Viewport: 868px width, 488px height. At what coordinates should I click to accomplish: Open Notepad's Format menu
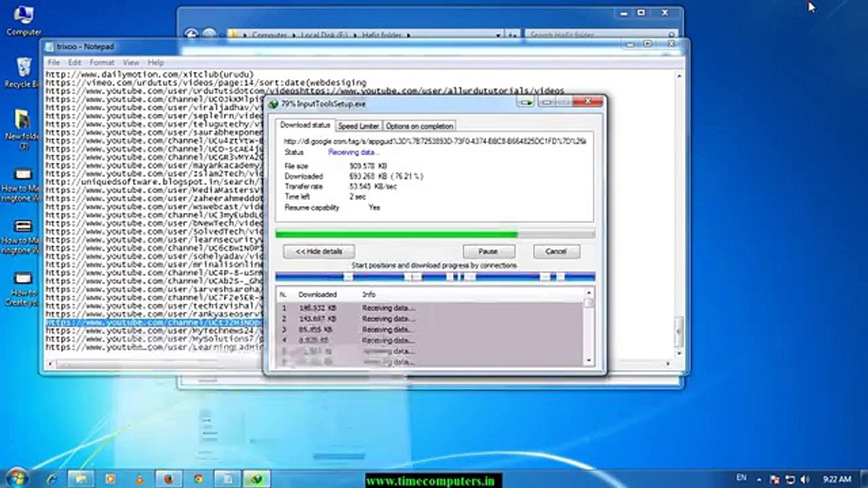(102, 62)
